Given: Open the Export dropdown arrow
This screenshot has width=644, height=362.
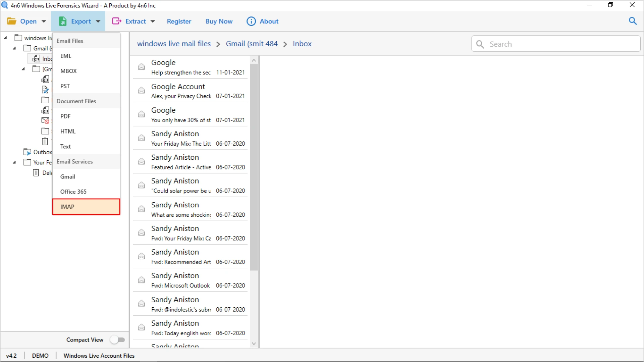Looking at the screenshot, I should click(98, 21).
